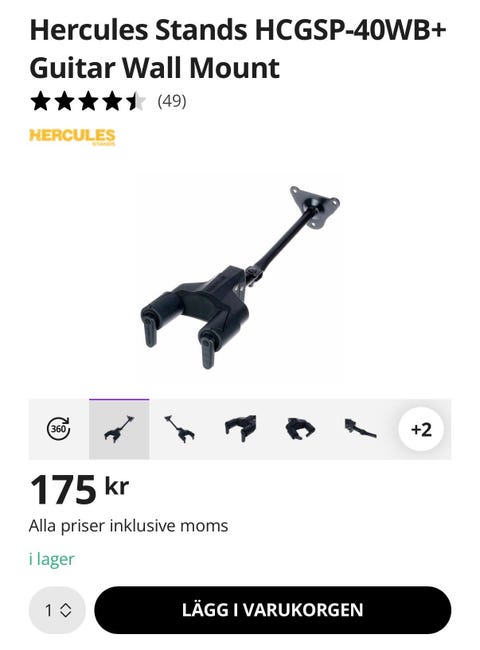
Task: Click the star rating row
Action: 88,102
